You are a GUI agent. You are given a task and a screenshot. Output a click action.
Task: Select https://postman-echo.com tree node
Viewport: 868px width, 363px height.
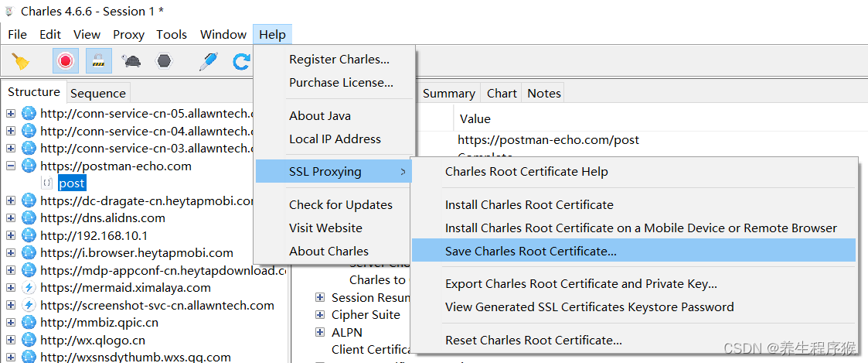(x=116, y=166)
